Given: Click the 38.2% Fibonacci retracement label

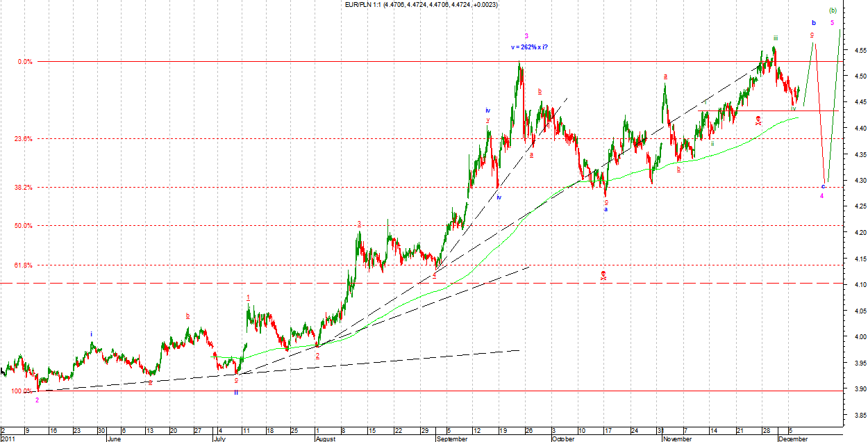Looking at the screenshot, I should 24,188.
